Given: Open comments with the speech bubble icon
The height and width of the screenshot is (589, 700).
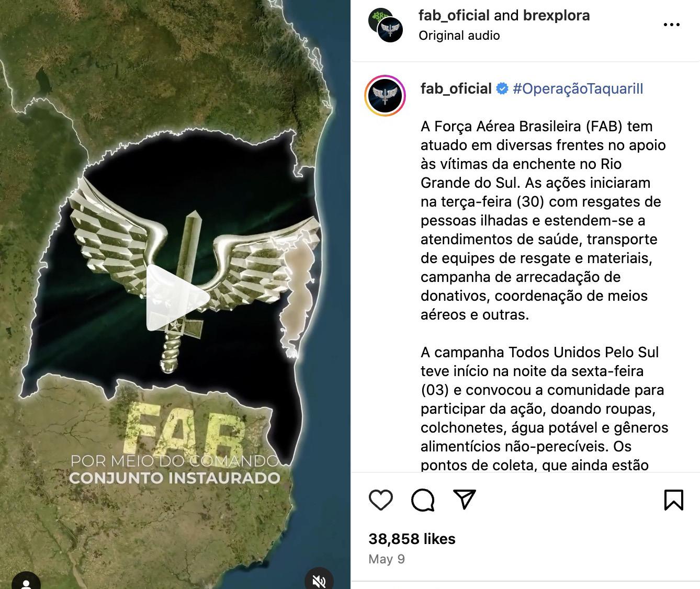Looking at the screenshot, I should (423, 500).
